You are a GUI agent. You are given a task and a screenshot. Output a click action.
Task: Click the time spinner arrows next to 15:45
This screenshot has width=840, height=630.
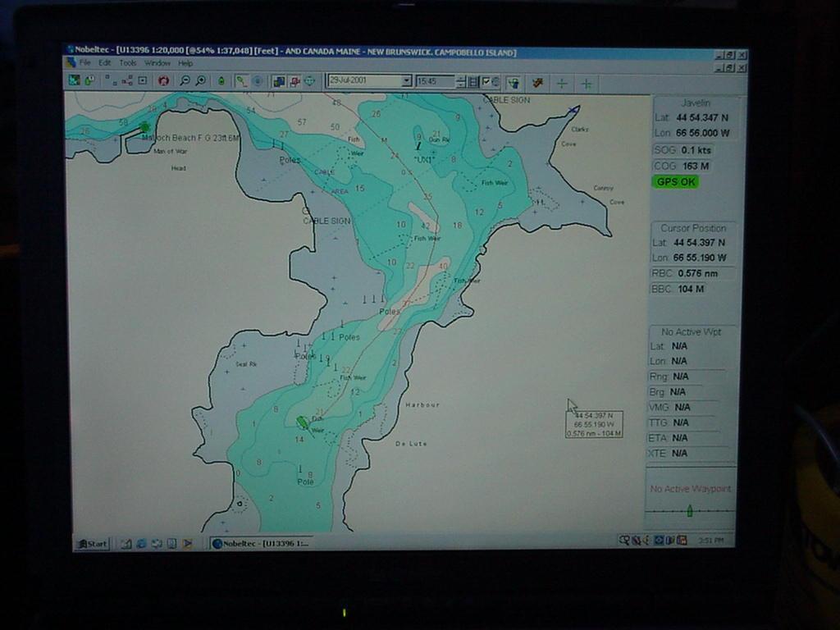[x=460, y=81]
